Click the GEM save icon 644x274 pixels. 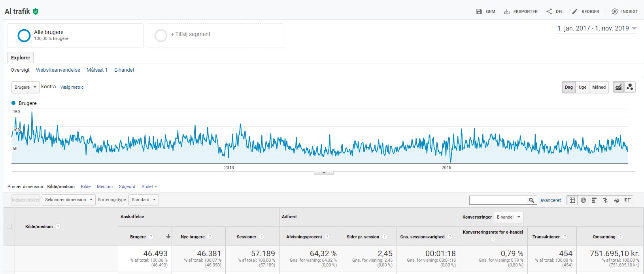tap(479, 11)
